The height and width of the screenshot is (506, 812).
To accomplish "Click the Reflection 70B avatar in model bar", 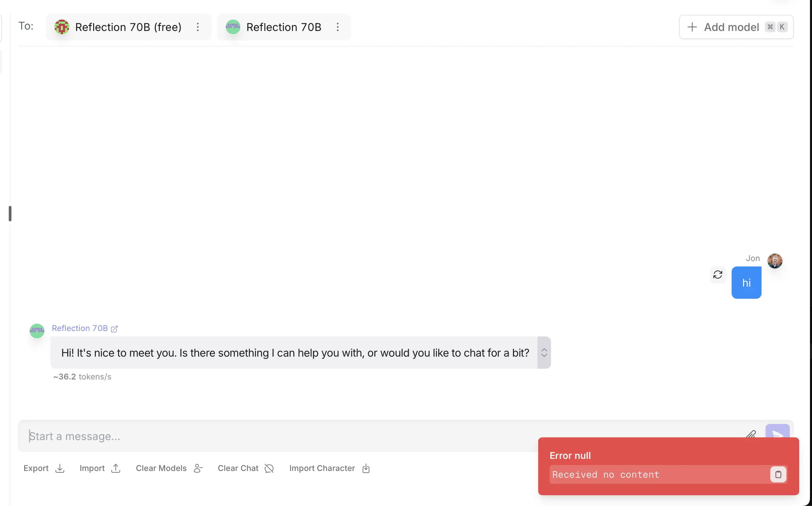I will click(x=233, y=27).
